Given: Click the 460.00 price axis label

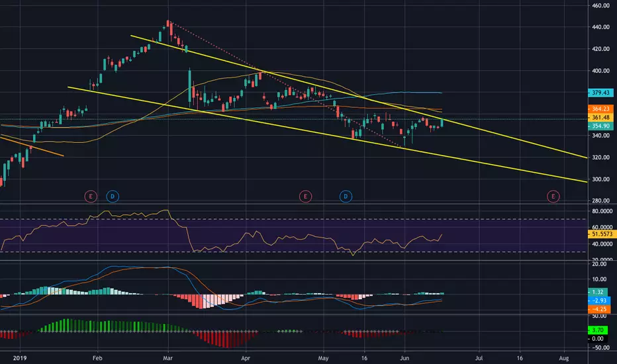Looking at the screenshot, I should point(601,5).
